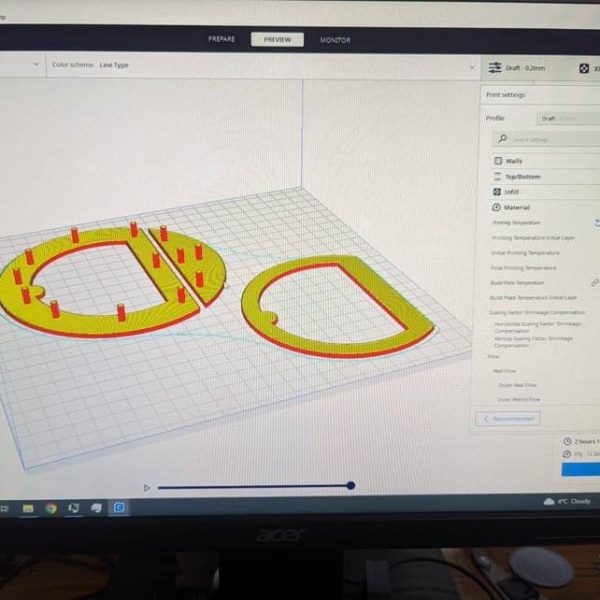Click the Task View taskbar icon

[5, 509]
